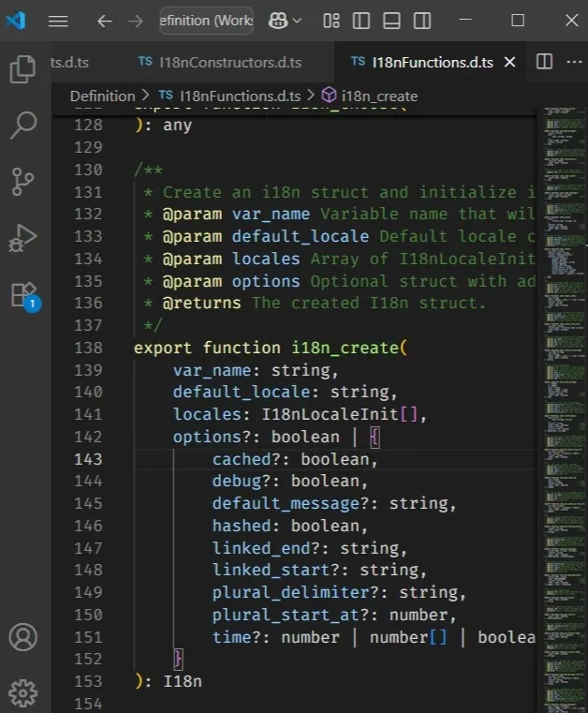Open the hamburger application menu
Image resolution: width=588 pixels, height=713 pixels.
click(x=58, y=21)
